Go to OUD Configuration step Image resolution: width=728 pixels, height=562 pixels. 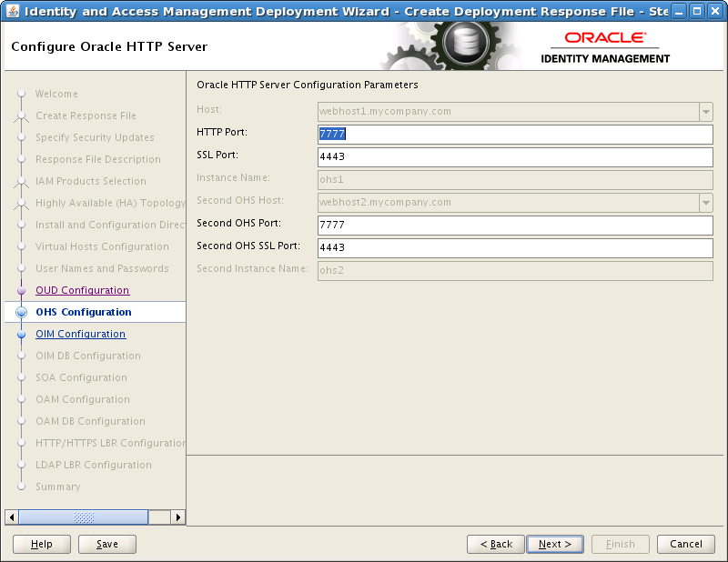pos(83,290)
